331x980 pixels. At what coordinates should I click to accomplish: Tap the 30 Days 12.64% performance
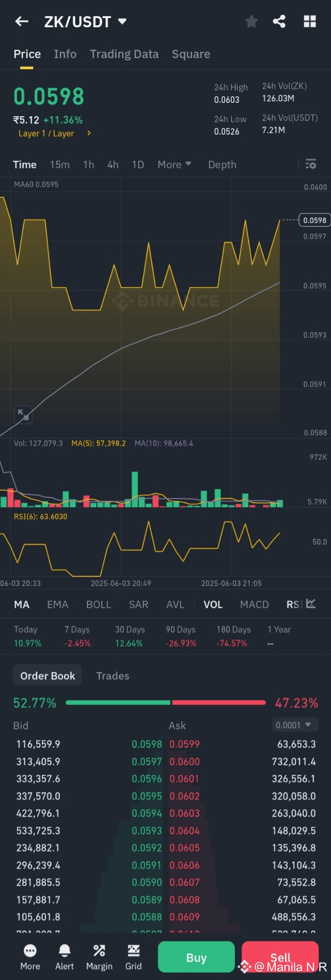point(129,636)
